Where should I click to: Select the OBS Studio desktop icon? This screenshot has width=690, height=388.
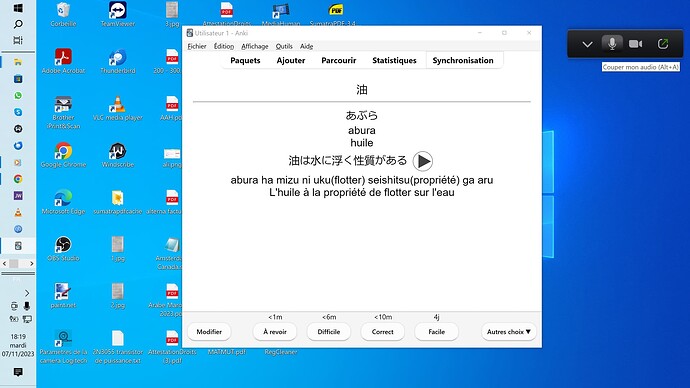pos(63,249)
